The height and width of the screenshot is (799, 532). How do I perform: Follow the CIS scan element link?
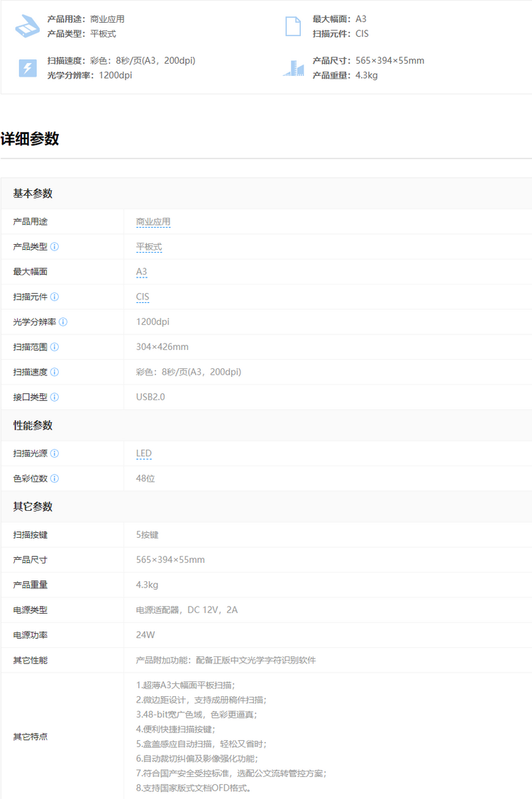coord(143,297)
